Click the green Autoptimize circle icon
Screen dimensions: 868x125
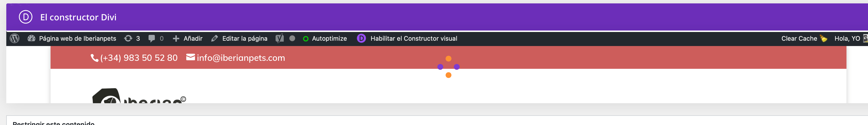306,39
